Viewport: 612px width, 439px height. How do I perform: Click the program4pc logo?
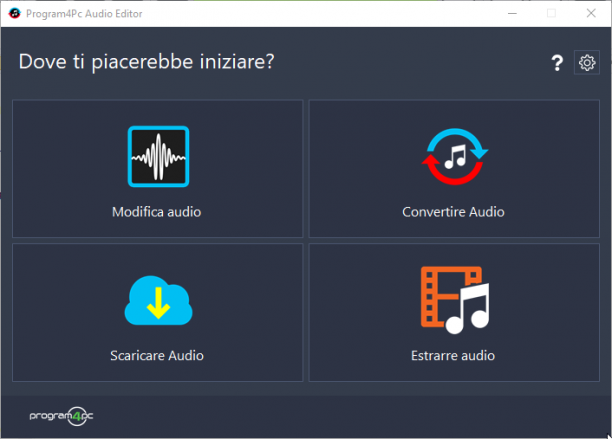point(62,416)
